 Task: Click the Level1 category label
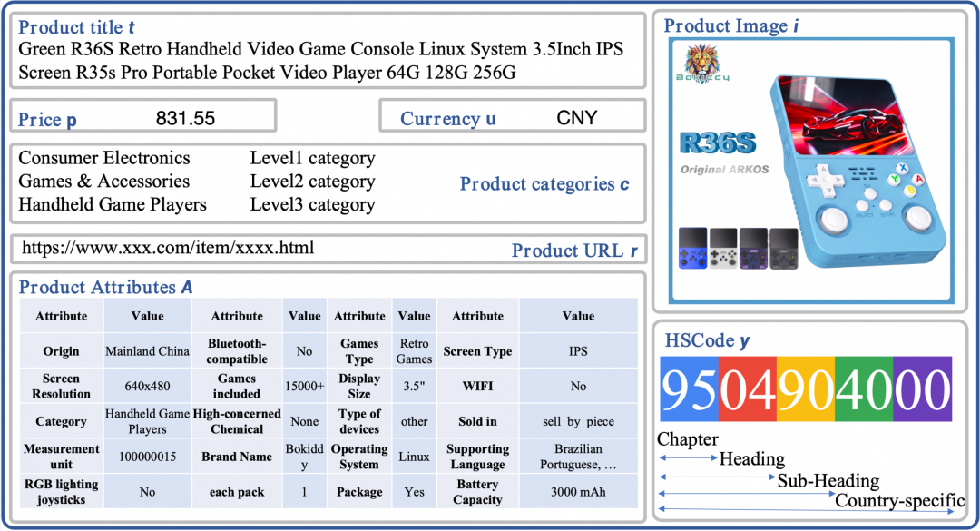click(312, 158)
